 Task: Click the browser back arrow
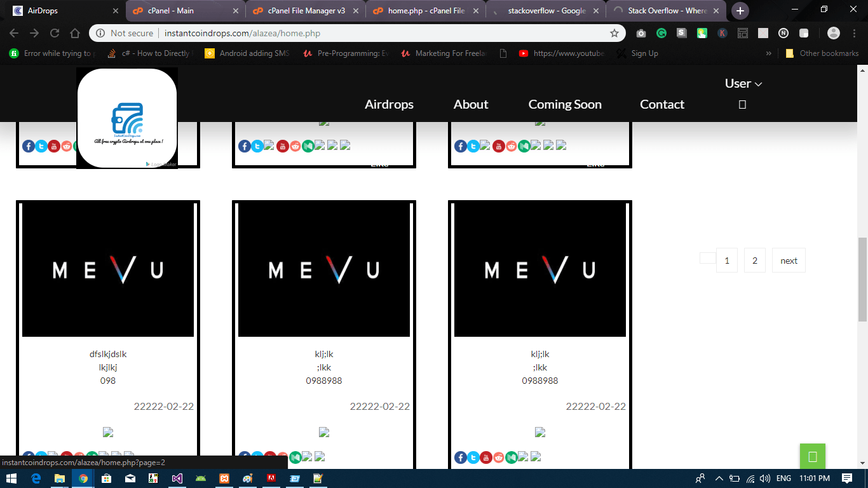(x=14, y=33)
